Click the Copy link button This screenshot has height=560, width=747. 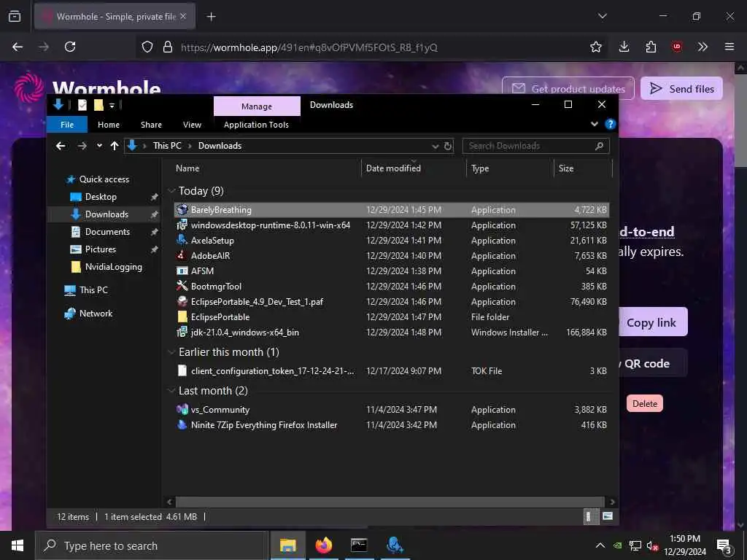653,322
